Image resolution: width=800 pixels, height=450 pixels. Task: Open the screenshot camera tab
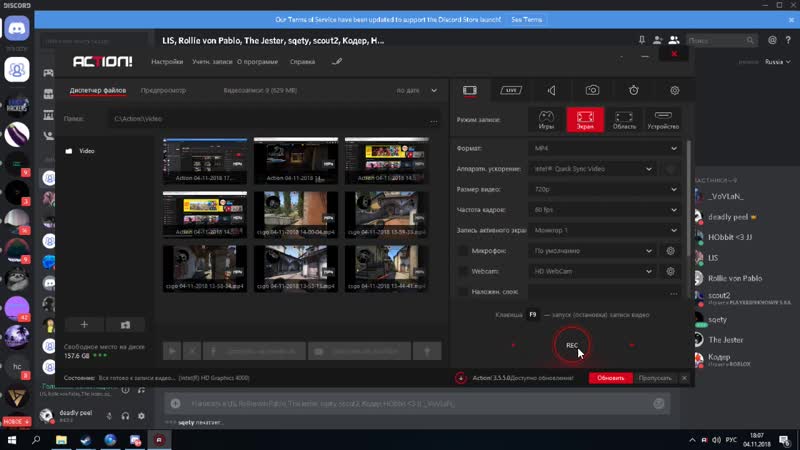[592, 90]
